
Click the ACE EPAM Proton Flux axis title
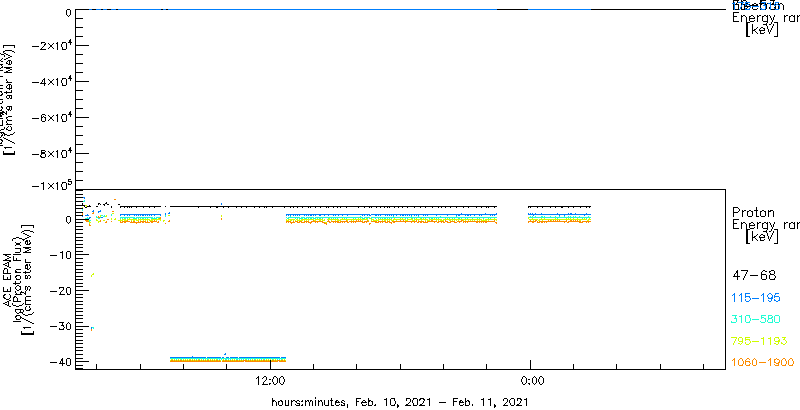point(16,279)
